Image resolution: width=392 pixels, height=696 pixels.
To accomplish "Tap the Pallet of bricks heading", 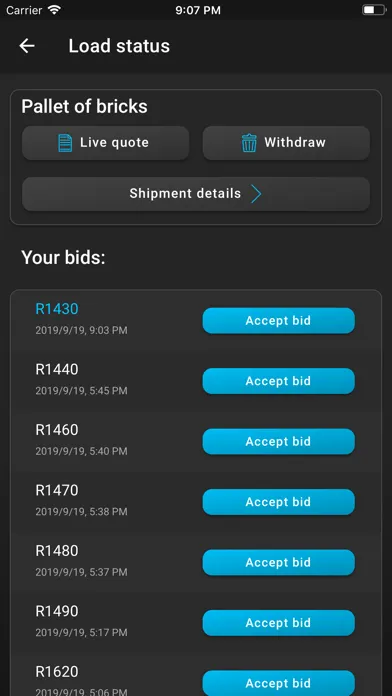I will [84, 107].
